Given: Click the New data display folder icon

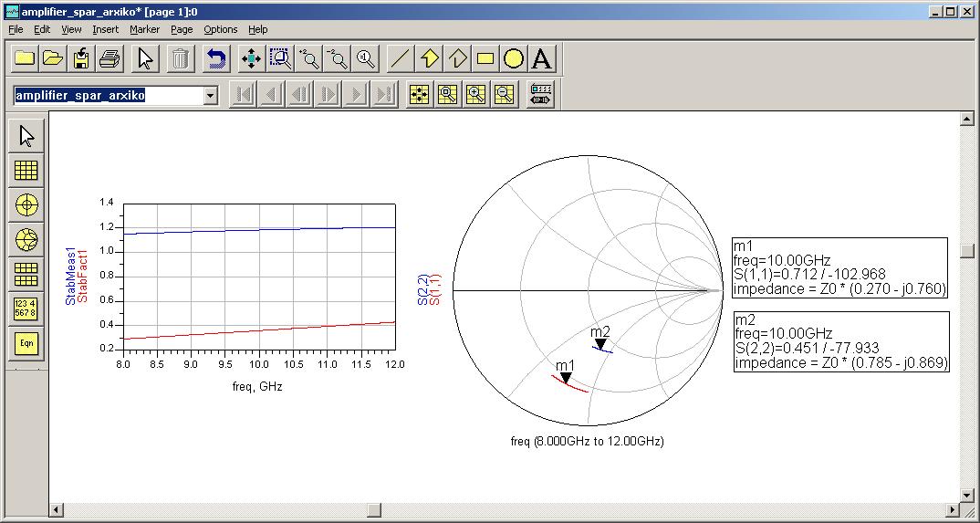Looking at the screenshot, I should (x=25, y=59).
